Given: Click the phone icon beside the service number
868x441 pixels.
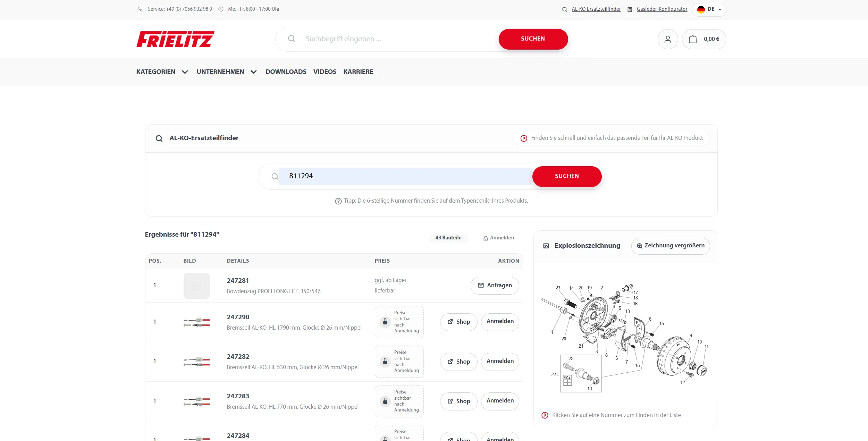Looking at the screenshot, I should (141, 9).
